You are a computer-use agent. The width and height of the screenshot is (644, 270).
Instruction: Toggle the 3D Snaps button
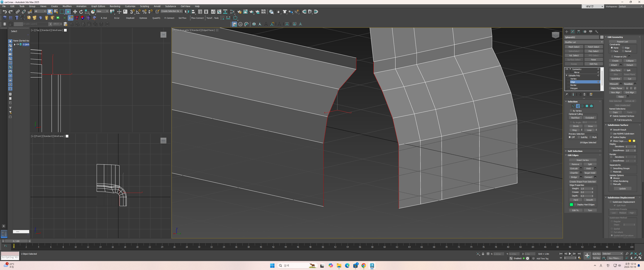(x=132, y=12)
